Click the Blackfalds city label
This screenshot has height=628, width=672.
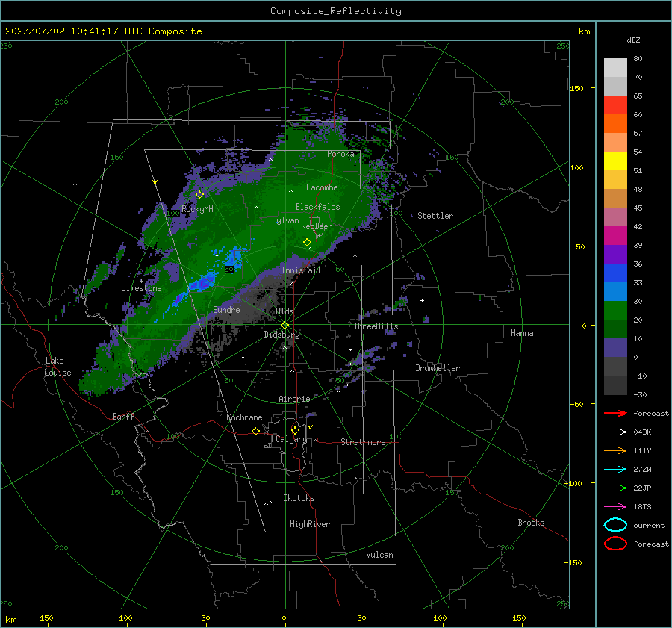[317, 207]
